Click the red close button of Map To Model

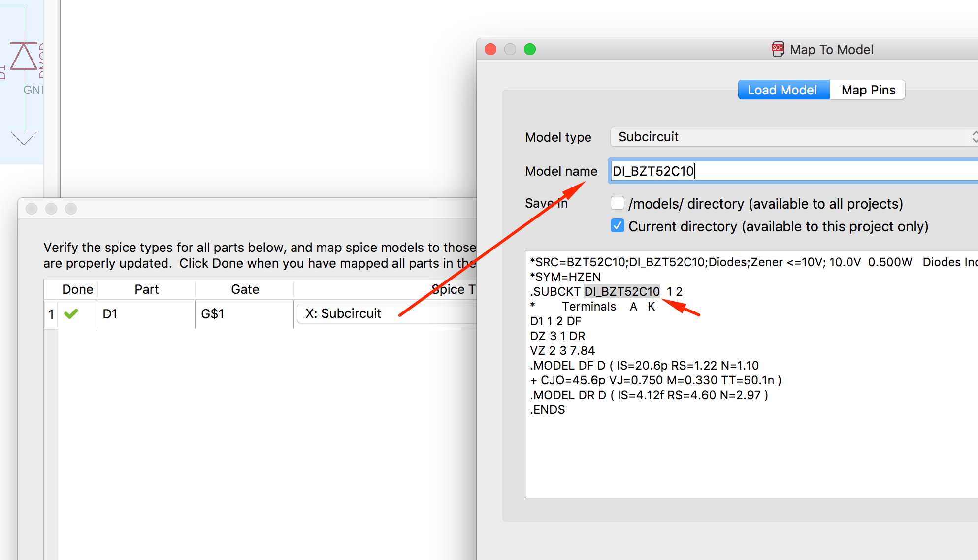[490, 49]
